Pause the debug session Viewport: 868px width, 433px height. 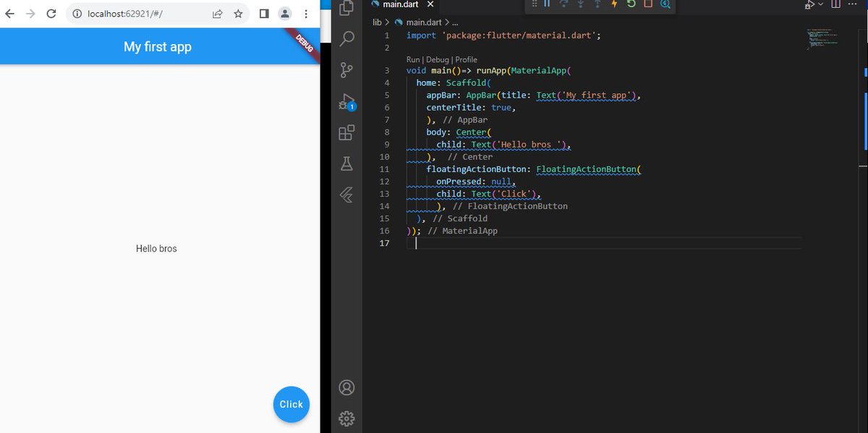tap(548, 4)
